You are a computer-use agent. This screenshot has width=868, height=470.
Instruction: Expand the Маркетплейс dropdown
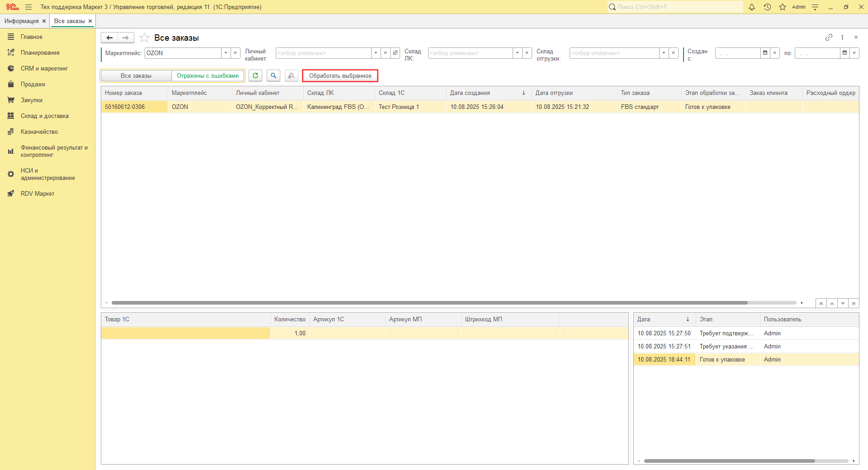[226, 53]
